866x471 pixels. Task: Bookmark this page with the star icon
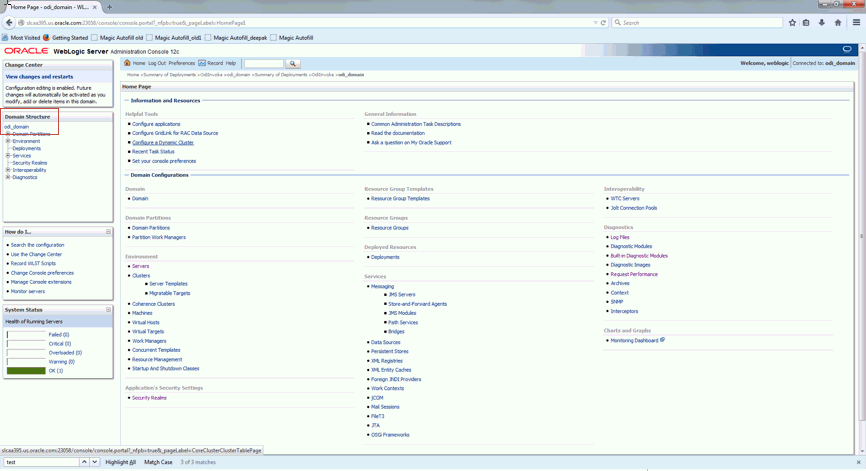793,23
